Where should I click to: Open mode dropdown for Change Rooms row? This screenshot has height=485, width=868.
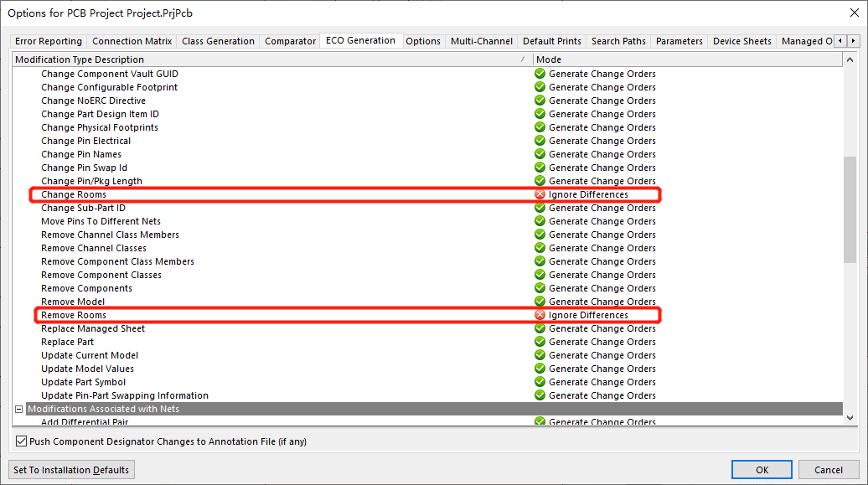[x=588, y=194]
